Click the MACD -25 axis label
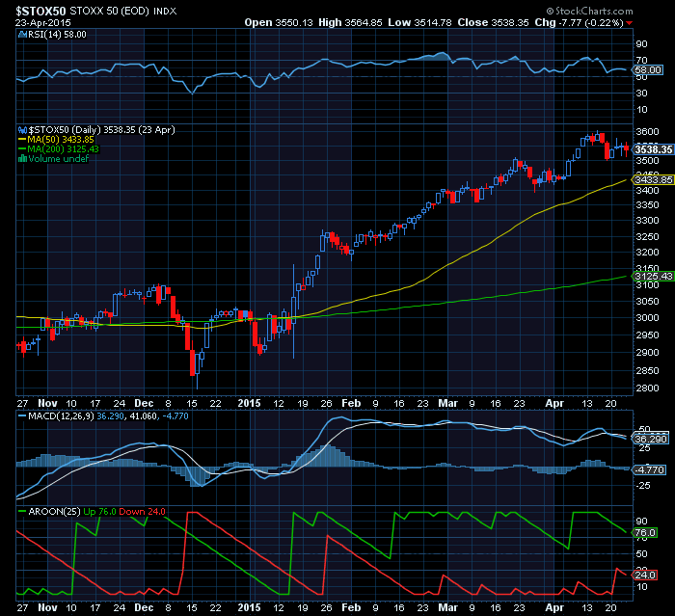The image size is (675, 616). click(643, 486)
